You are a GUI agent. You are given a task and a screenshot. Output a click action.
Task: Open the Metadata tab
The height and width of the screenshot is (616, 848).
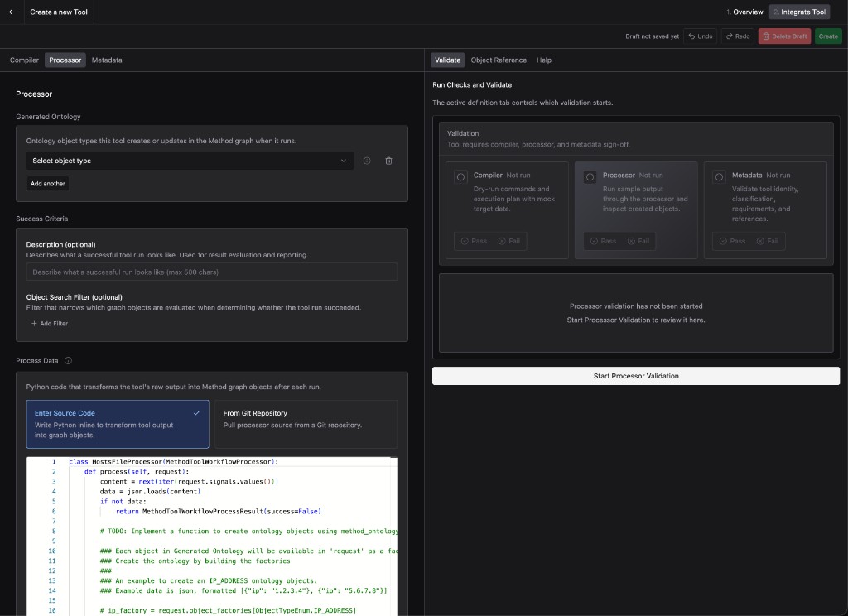(x=107, y=60)
